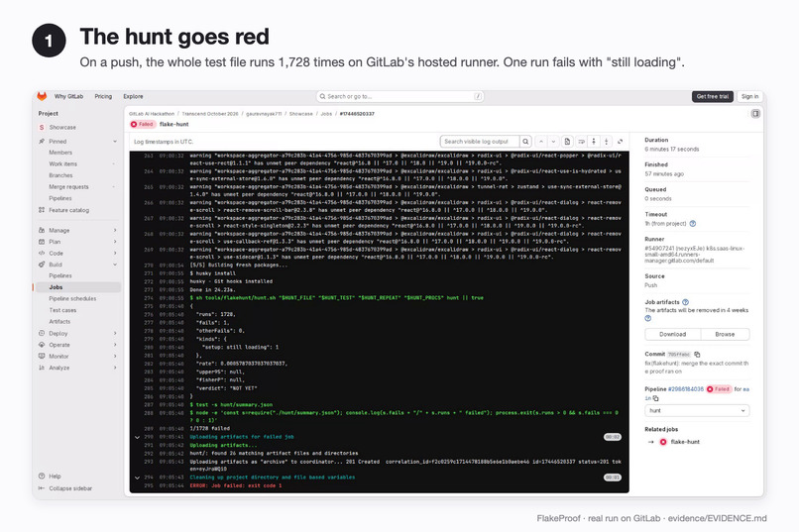The width and height of the screenshot is (799, 532).
Task: Click Get free trial button
Action: (x=713, y=96)
